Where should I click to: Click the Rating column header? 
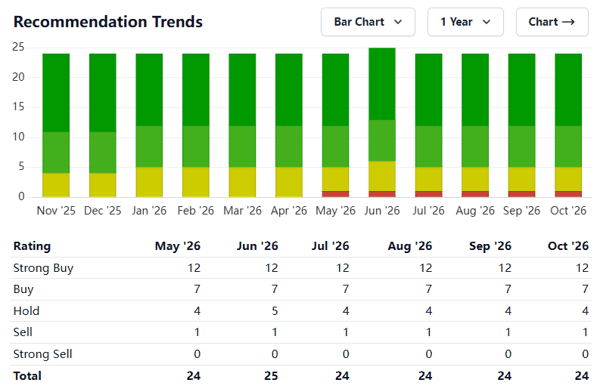click(32, 246)
